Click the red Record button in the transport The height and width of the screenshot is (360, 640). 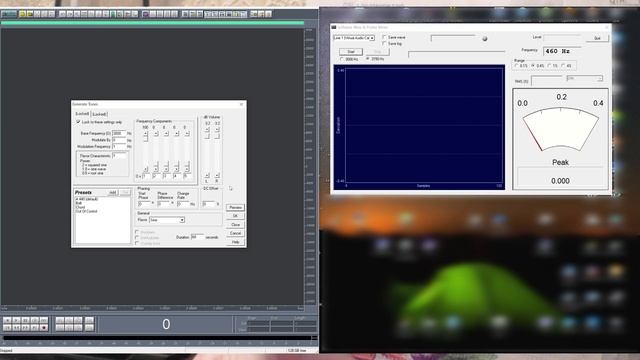coord(44,327)
